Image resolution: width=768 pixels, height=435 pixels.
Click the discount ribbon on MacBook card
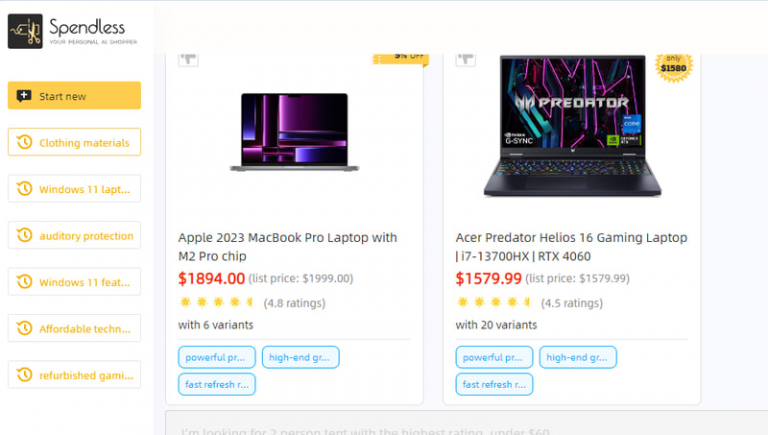point(400,57)
